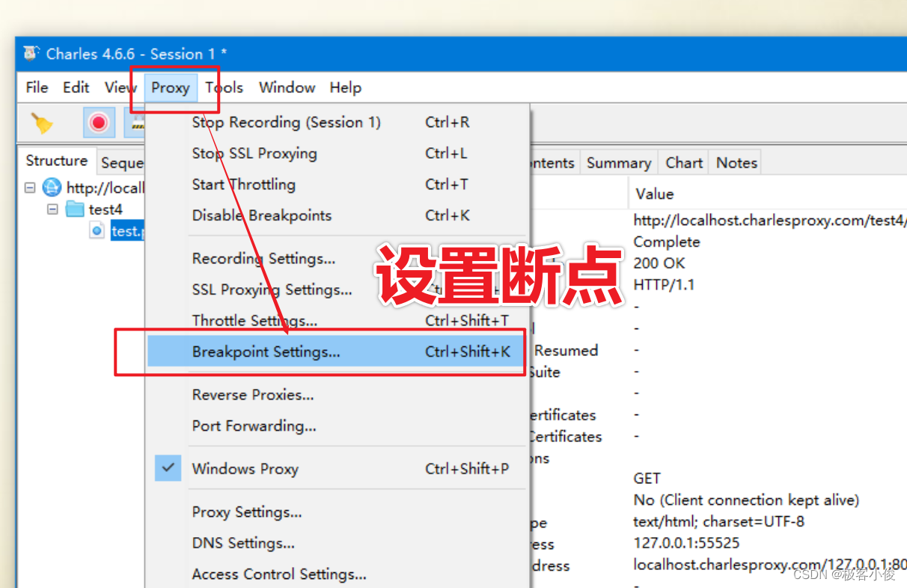Switch to the Summary tab
Screen dimensions: 907x588
coord(619,162)
